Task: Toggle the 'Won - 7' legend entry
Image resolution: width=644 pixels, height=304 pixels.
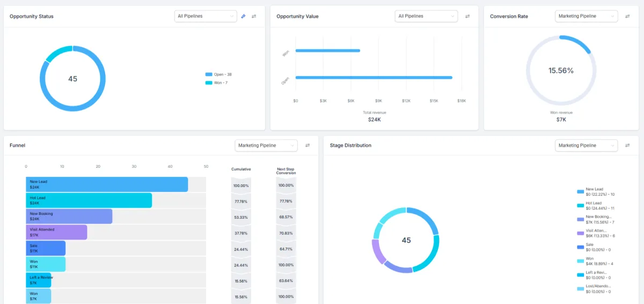Action: (x=217, y=83)
